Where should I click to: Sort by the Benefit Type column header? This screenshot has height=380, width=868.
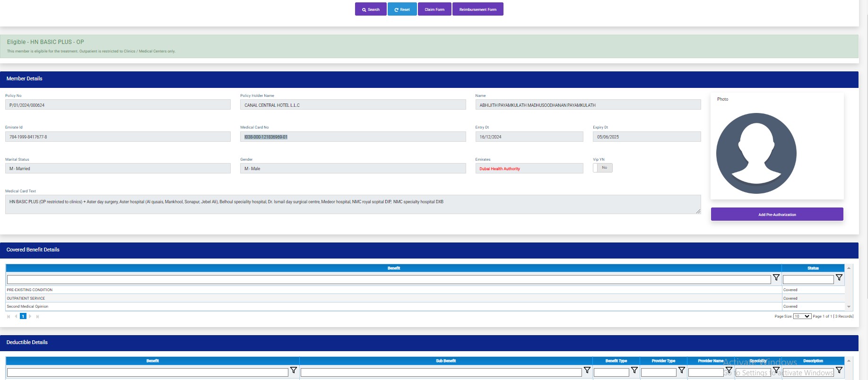coord(616,361)
